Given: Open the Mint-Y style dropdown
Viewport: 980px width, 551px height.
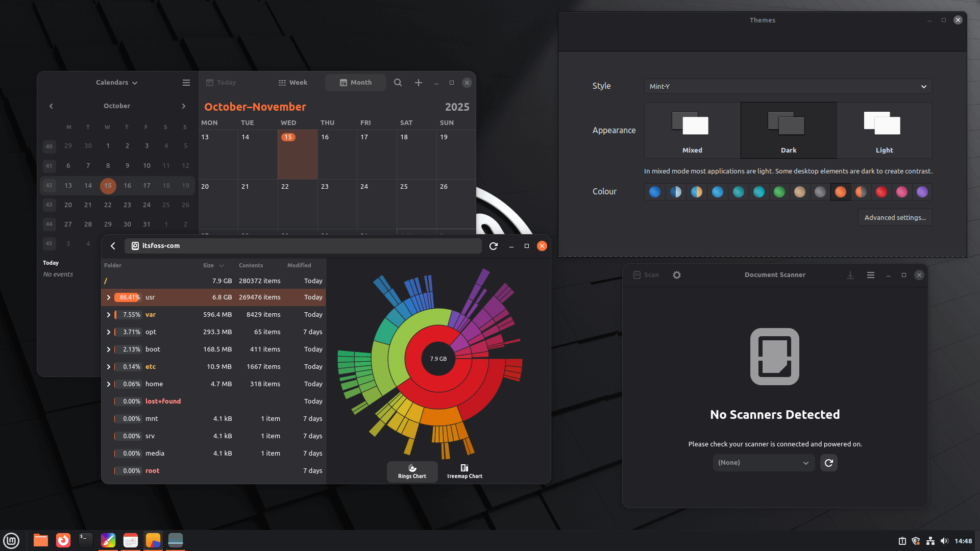Looking at the screenshot, I should [788, 86].
